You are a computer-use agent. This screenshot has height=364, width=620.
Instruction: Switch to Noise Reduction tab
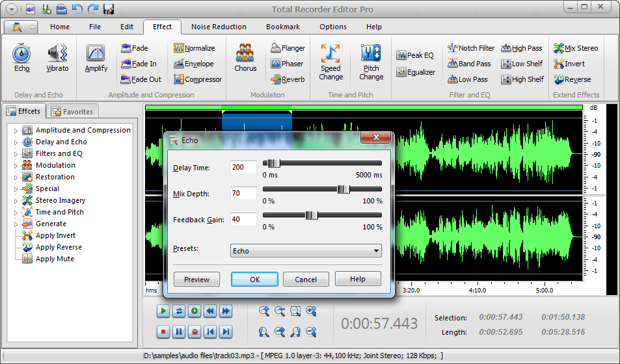point(219,27)
